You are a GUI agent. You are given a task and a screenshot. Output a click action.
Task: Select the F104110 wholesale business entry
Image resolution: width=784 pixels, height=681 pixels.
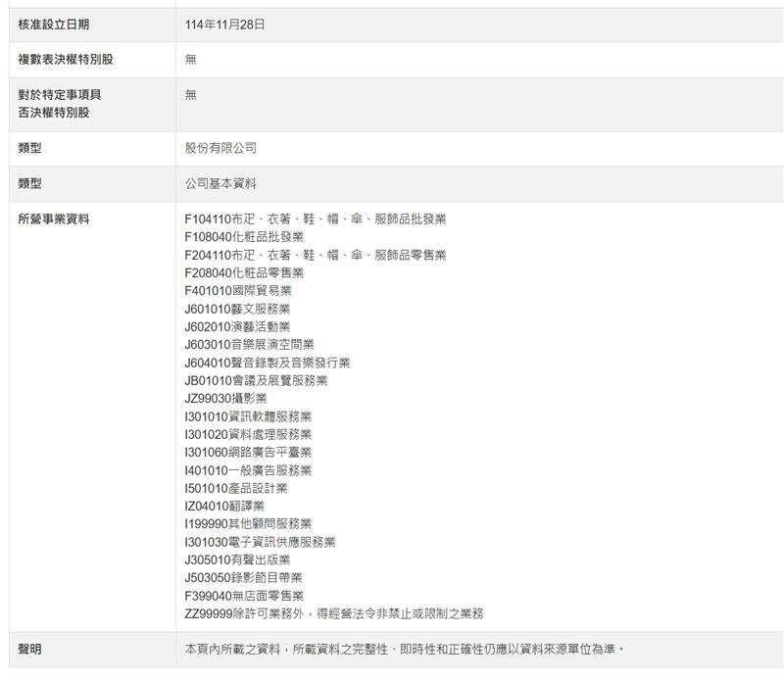tap(315, 219)
